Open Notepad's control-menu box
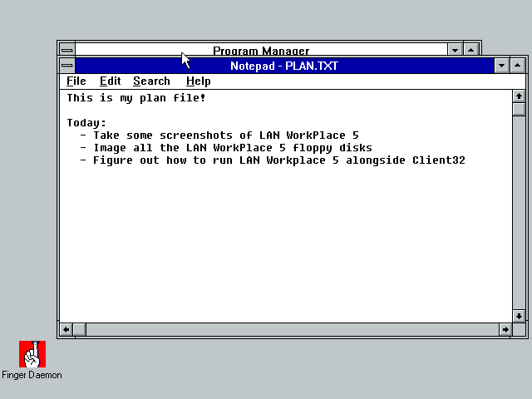Viewport: 532px width, 399px height. pos(67,66)
